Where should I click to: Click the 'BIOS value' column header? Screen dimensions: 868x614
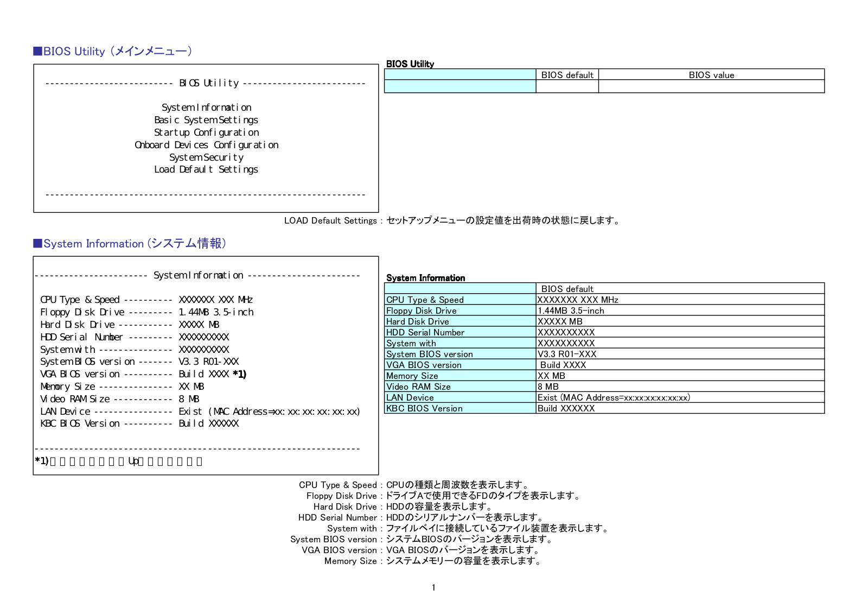(x=711, y=75)
